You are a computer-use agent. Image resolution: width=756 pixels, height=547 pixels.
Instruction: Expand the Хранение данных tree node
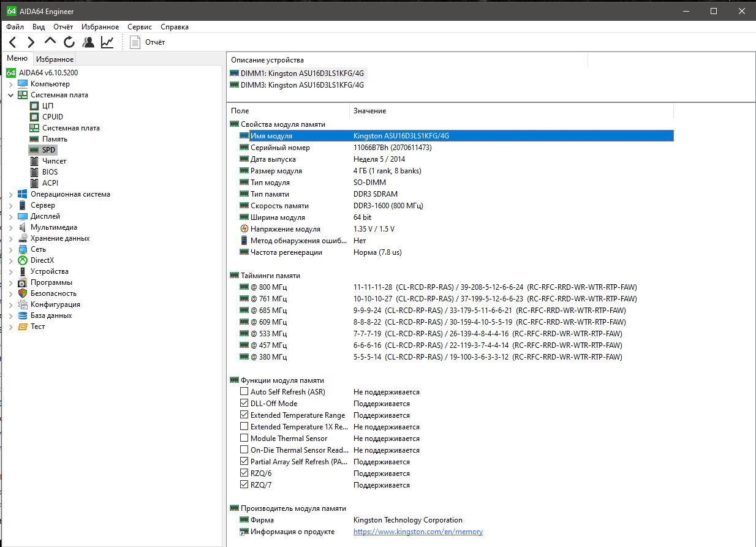tap(11, 238)
